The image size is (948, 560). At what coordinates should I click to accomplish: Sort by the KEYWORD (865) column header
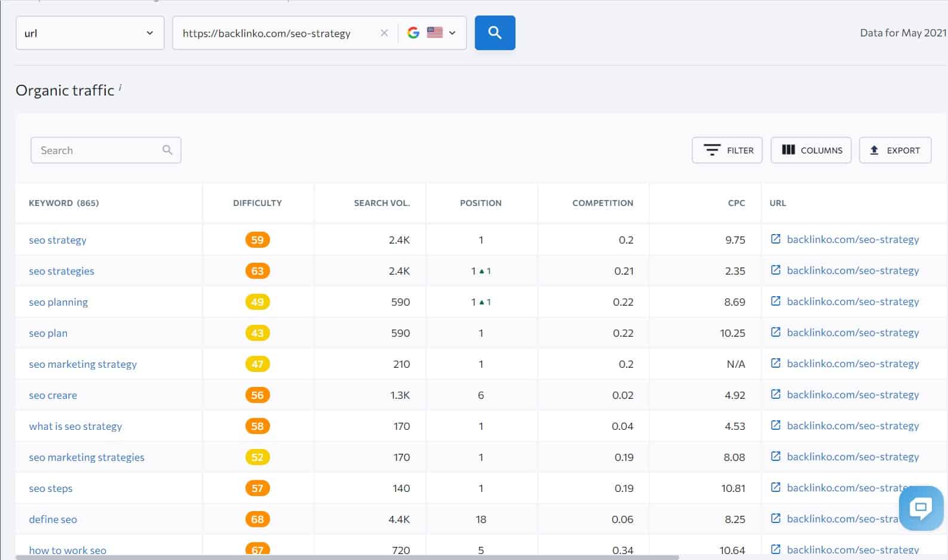(x=64, y=203)
